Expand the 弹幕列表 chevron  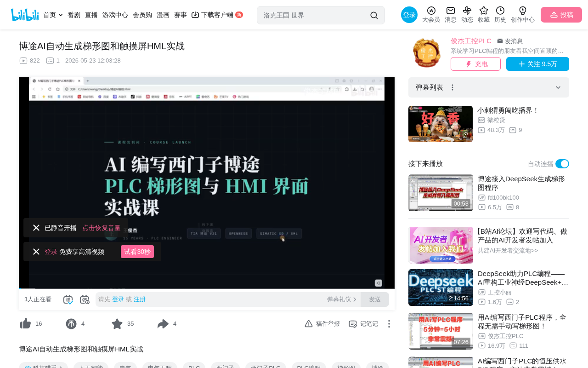[558, 87]
